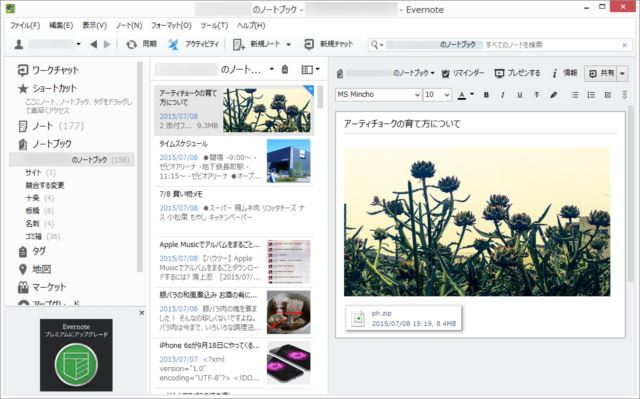Toggle strikethrough formatting
This screenshot has height=399, width=640.
[536, 95]
